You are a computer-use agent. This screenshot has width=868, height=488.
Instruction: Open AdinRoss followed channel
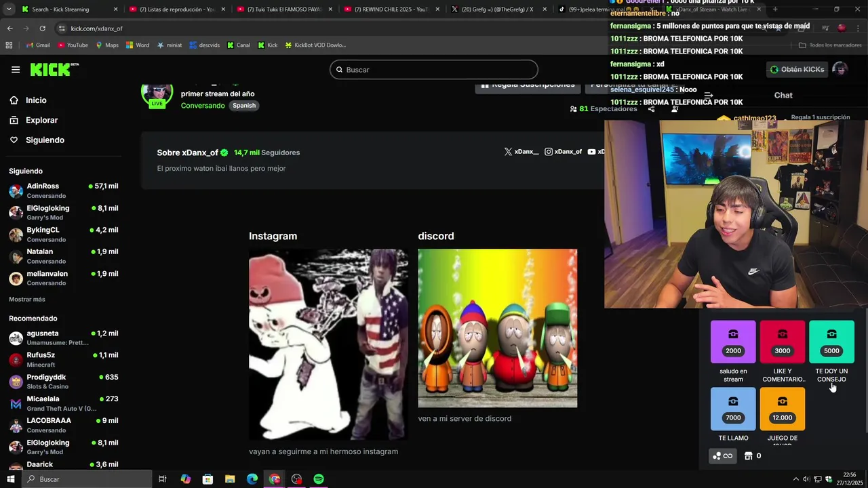(64, 190)
